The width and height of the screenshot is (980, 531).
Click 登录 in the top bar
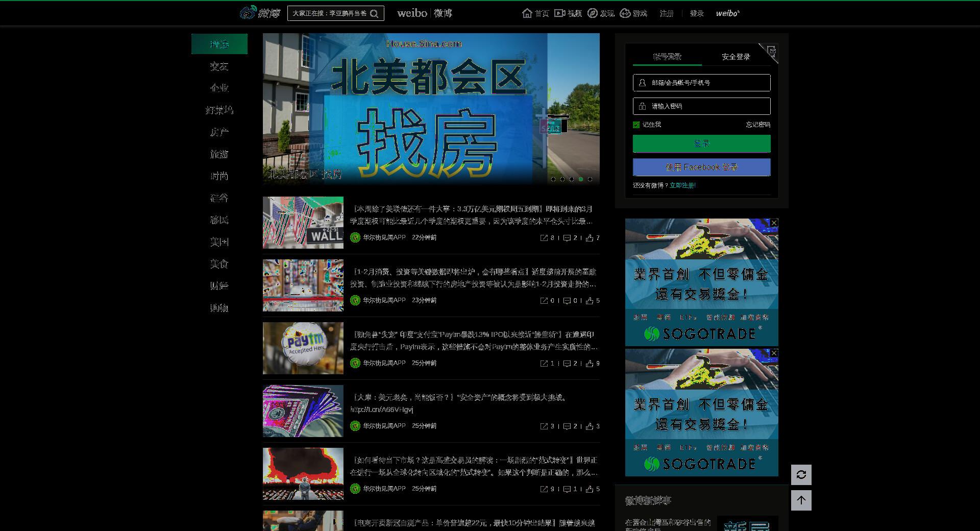click(697, 13)
